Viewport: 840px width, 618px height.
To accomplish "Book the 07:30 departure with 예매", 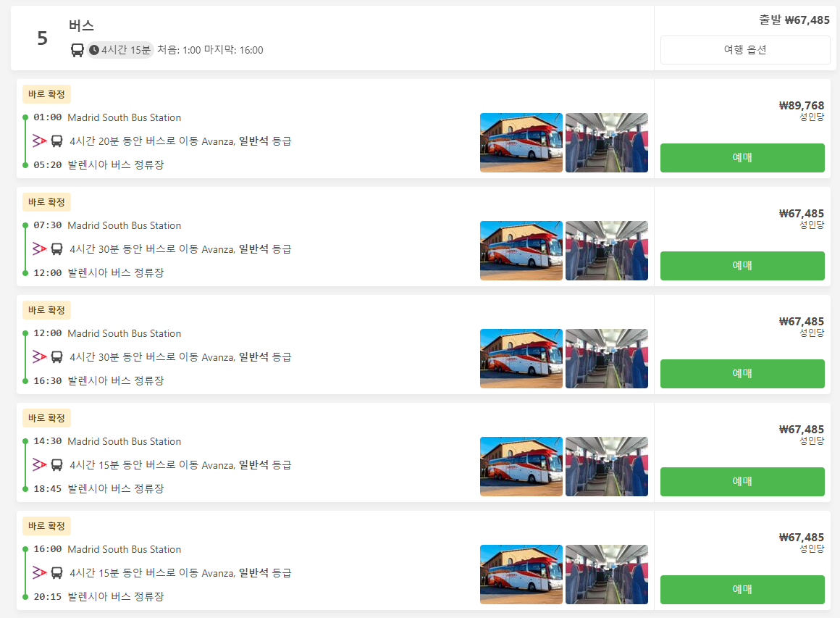I will pos(742,266).
